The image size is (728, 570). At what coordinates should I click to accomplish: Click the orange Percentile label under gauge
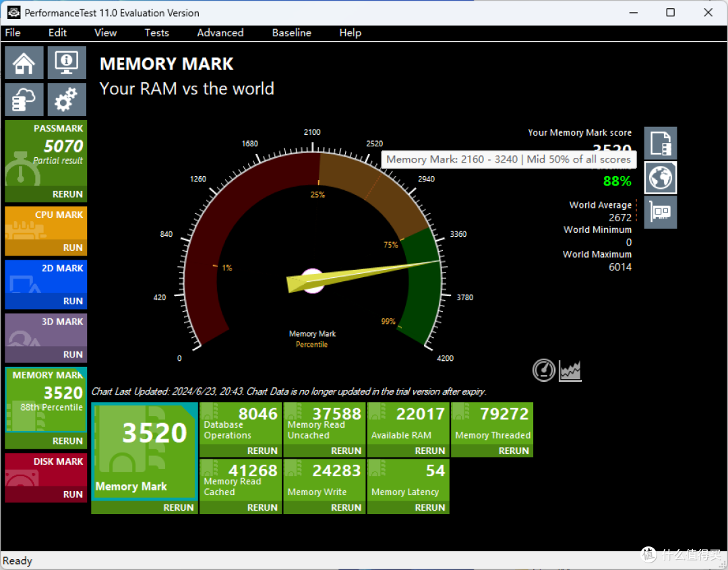point(311,344)
